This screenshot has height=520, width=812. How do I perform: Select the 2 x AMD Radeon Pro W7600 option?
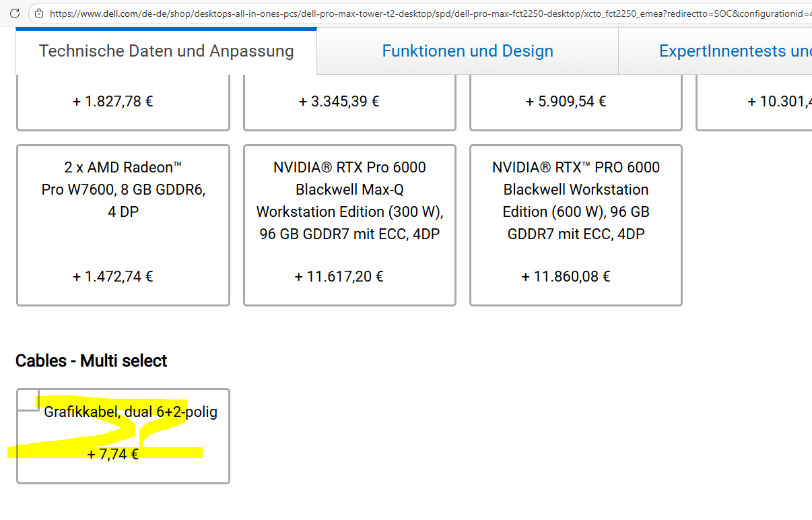coord(123,225)
